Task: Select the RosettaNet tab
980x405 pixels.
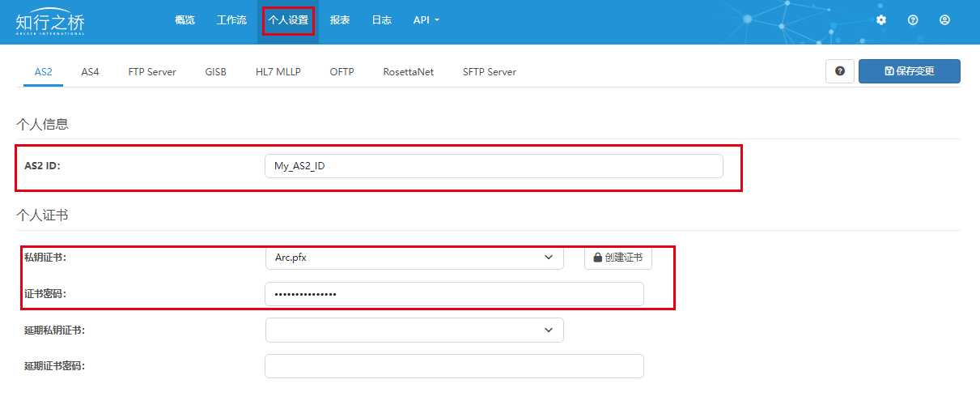Action: 408,72
